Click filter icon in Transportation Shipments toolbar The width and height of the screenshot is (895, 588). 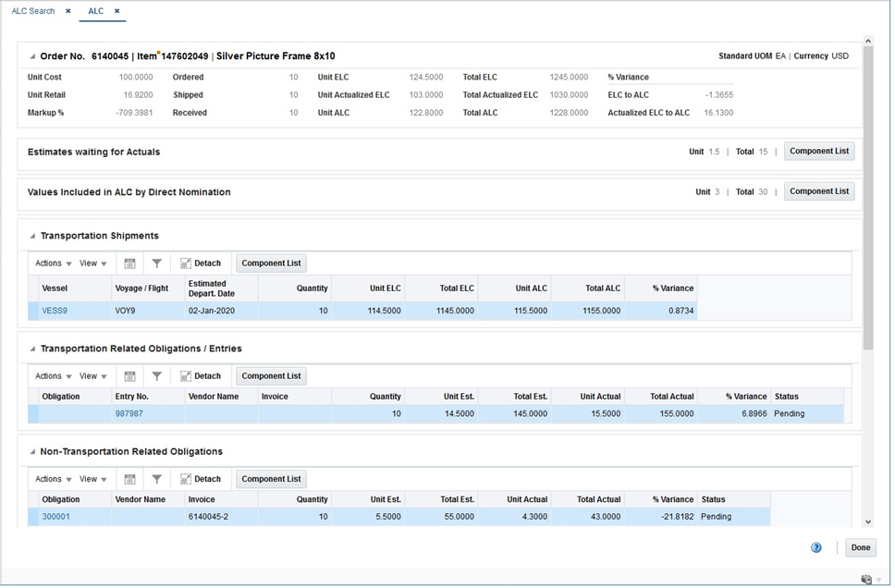click(157, 263)
